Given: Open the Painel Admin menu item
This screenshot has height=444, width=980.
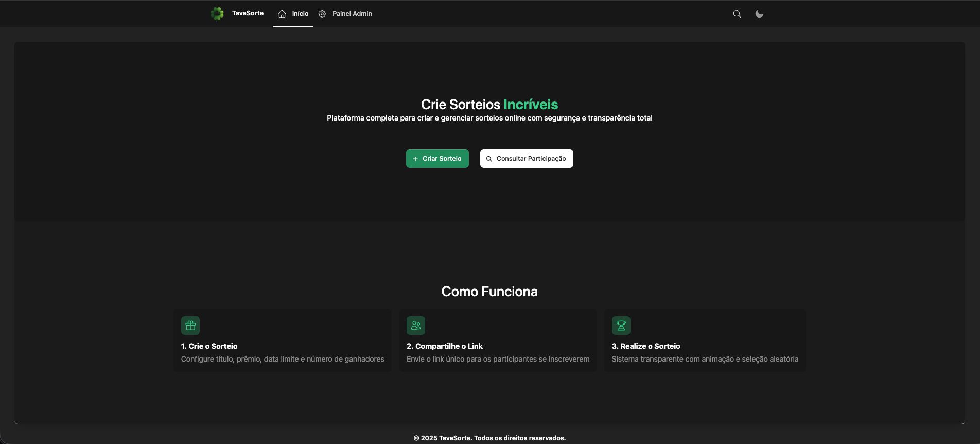Looking at the screenshot, I should click(x=352, y=14).
